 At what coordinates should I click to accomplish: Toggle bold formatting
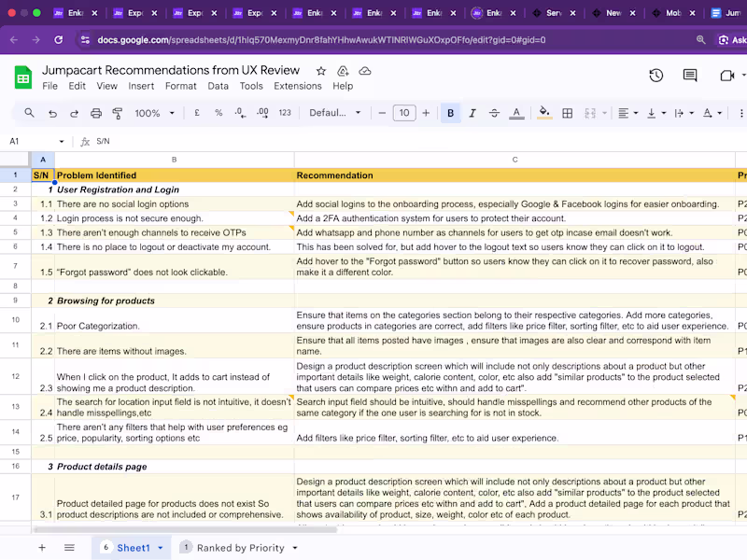tap(451, 113)
